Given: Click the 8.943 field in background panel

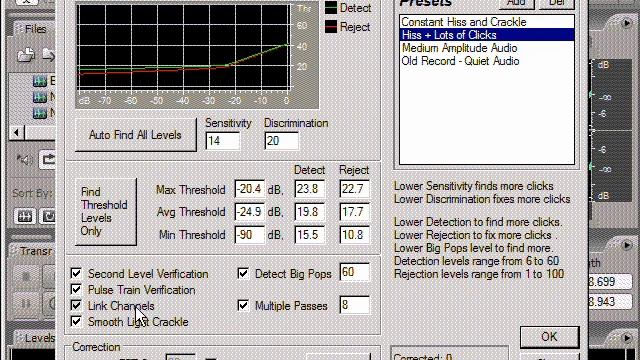Looking at the screenshot, I should pyautogui.click(x=610, y=302).
